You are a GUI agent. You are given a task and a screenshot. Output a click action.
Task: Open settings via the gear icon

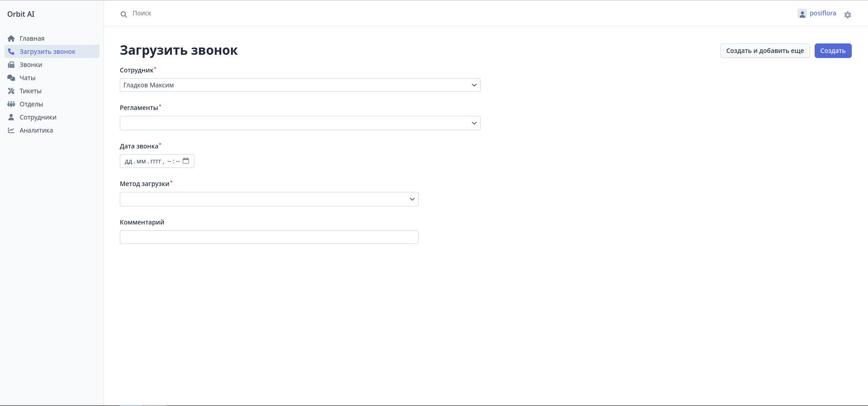point(848,15)
